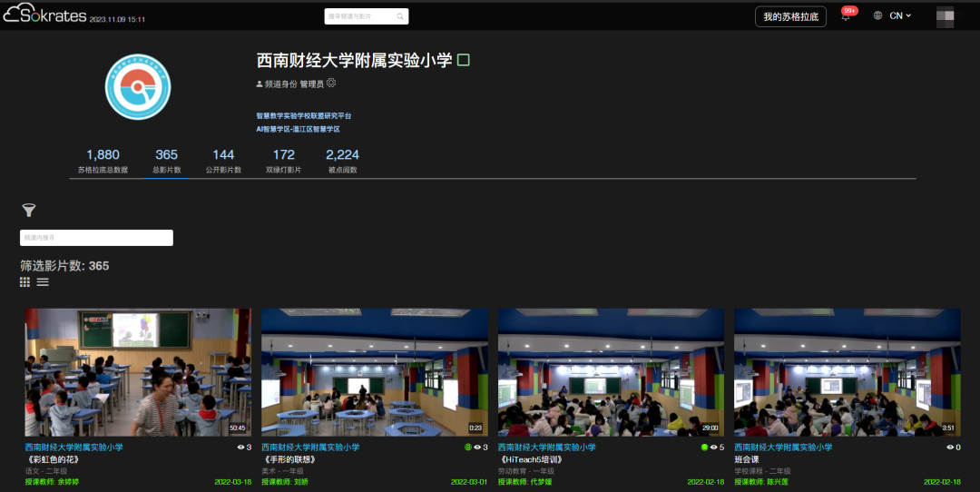Open the 智慧教学实验学校联盟研究平台 link
This screenshot has width=980, height=492.
[x=303, y=116]
